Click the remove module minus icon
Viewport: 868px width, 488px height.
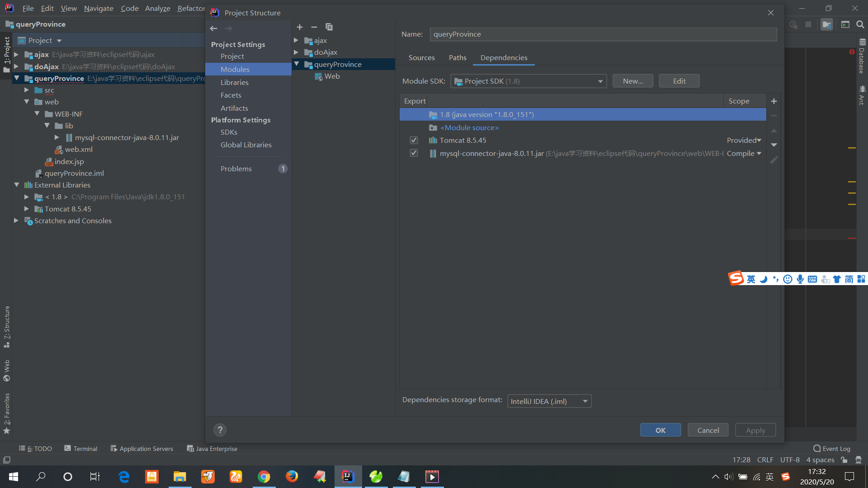pos(314,27)
